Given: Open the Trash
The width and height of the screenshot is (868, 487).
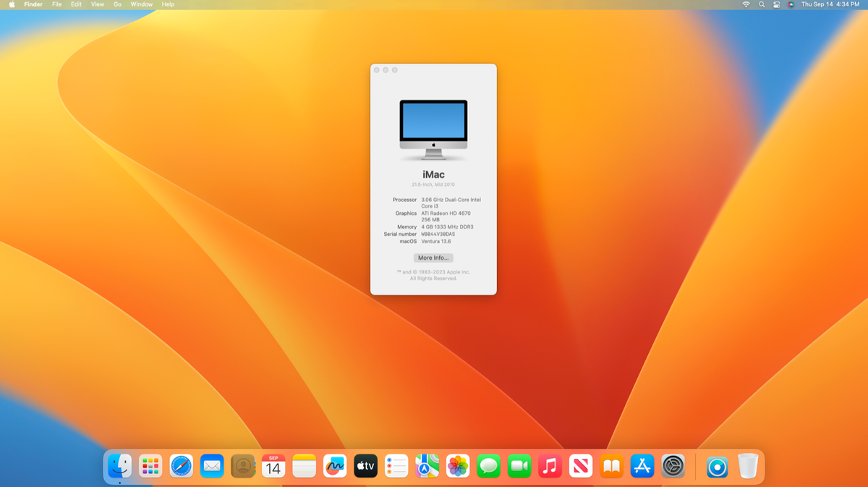Looking at the screenshot, I should click(749, 466).
